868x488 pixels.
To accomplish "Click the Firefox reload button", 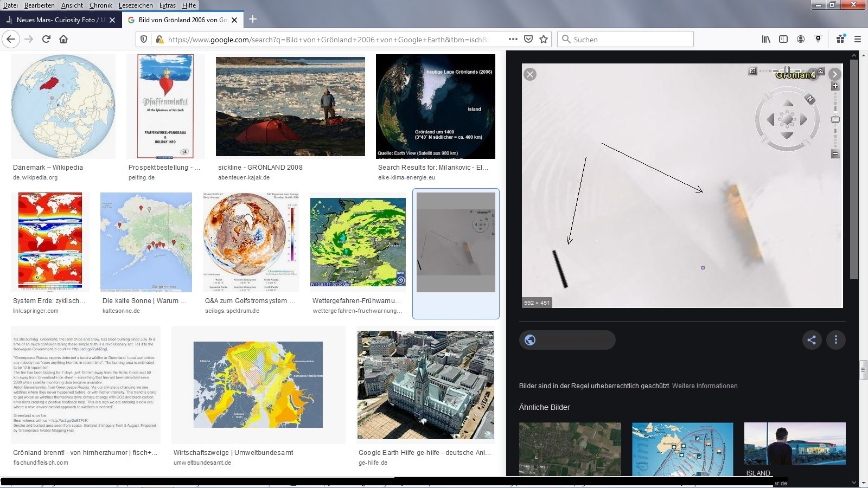I will [x=46, y=39].
